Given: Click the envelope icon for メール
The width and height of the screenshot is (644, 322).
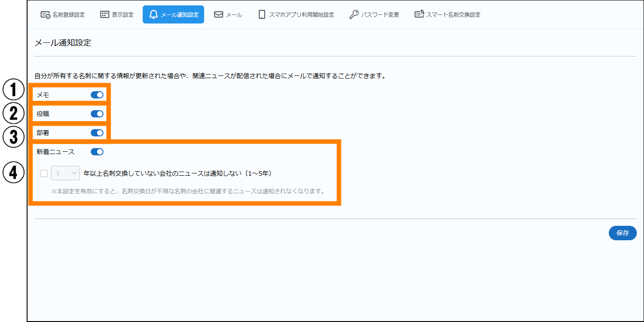Looking at the screenshot, I should point(219,14).
